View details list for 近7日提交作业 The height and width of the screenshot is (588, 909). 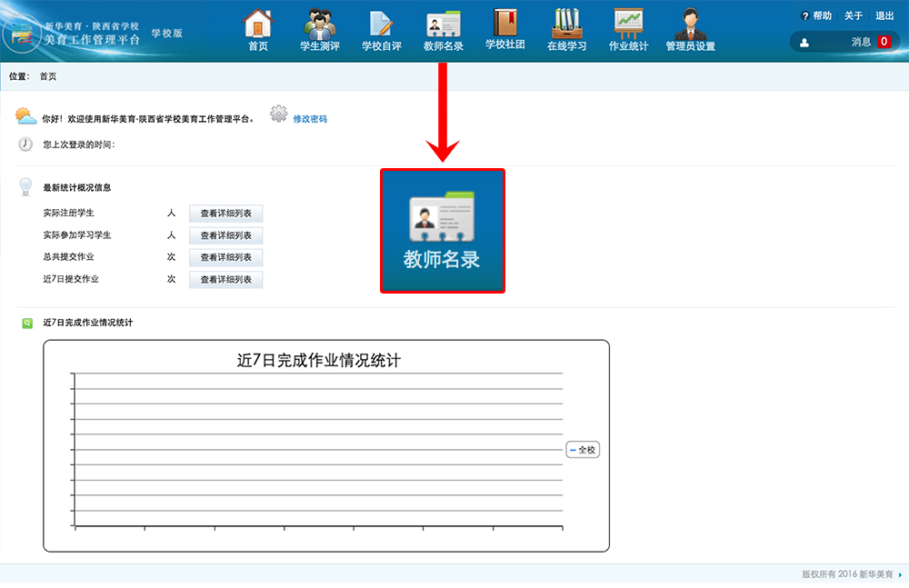[x=225, y=279]
